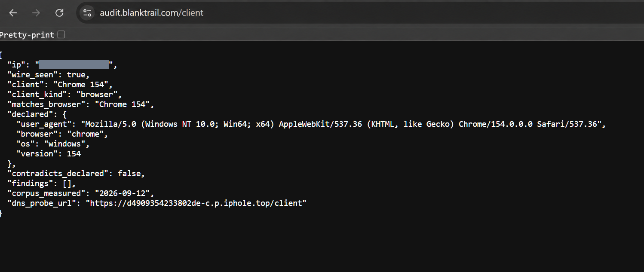Enable the Pretty-print checkbox
Viewport: 644px width, 272px height.
point(61,34)
